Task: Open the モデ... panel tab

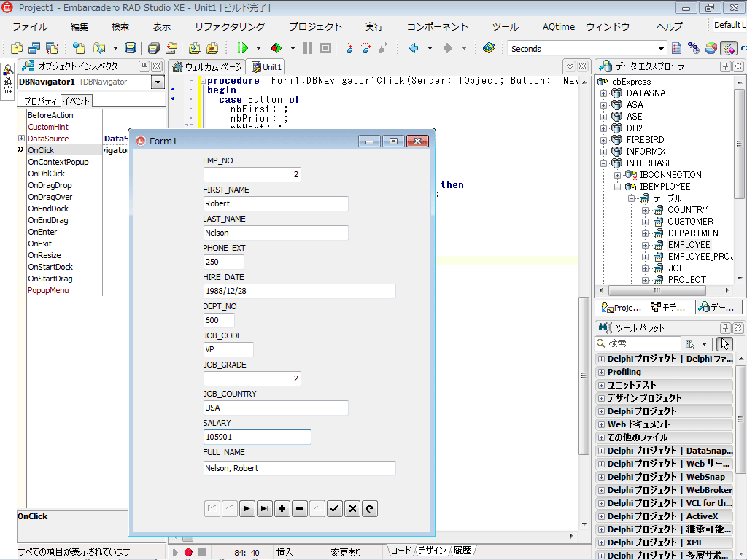Action: point(667,308)
